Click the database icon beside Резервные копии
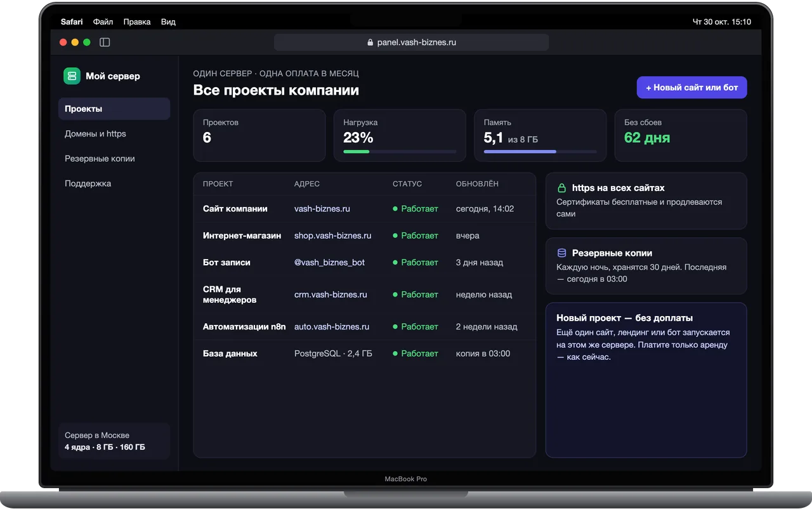Image resolution: width=812 pixels, height=511 pixels. click(561, 253)
